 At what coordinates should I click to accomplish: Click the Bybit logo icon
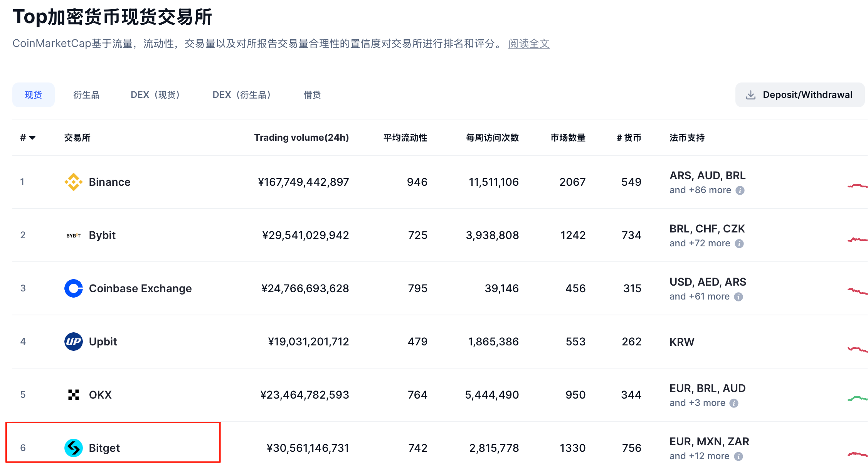click(x=73, y=235)
